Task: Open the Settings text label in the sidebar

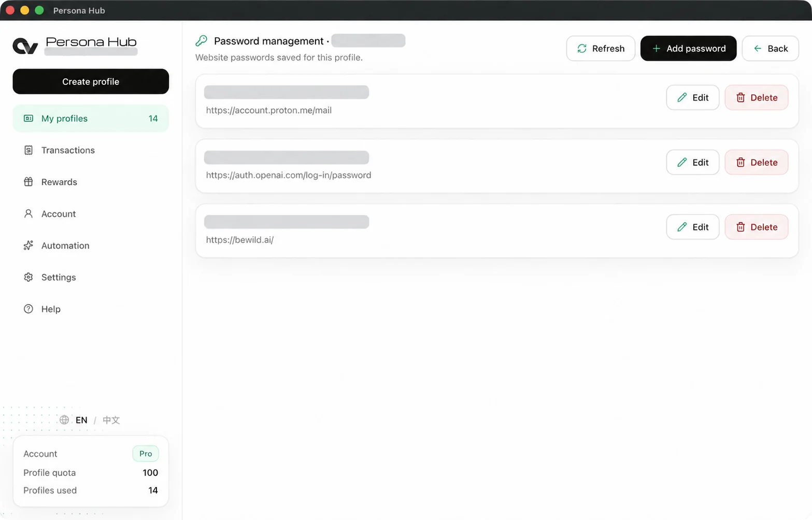Action: point(59,277)
